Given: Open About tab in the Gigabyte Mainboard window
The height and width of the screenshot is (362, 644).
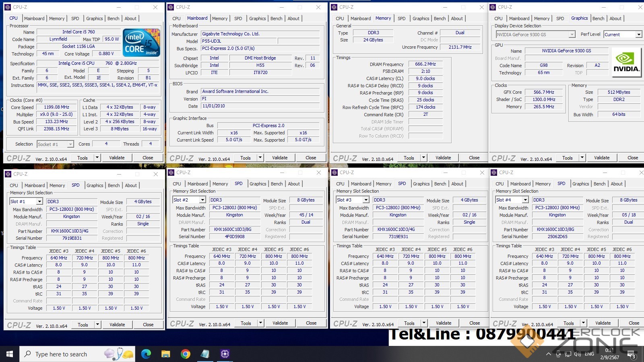Looking at the screenshot, I should coord(293,19).
